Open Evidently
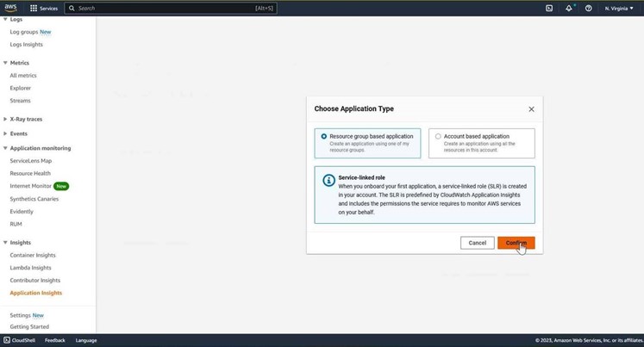The height and width of the screenshot is (347, 644). tap(22, 211)
